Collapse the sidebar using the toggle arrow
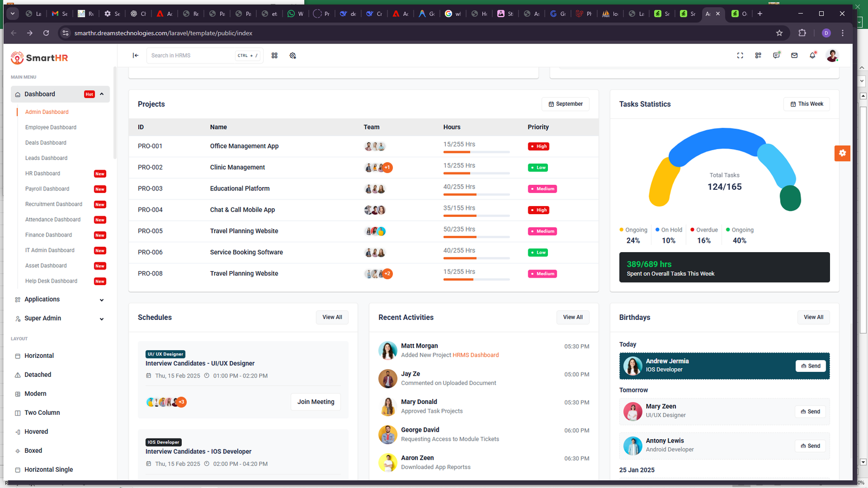The height and width of the screenshot is (488, 868). click(x=135, y=55)
